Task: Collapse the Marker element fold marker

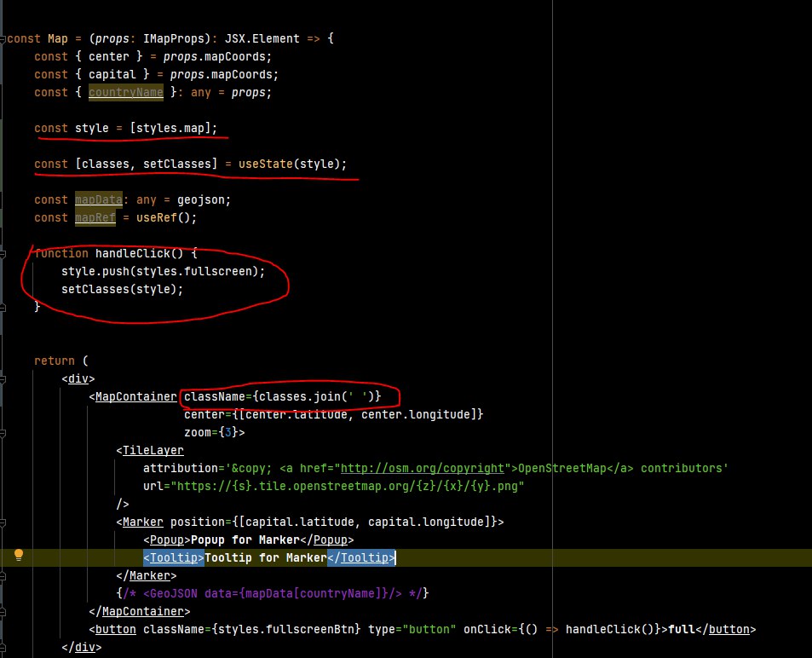Action: 3,522
